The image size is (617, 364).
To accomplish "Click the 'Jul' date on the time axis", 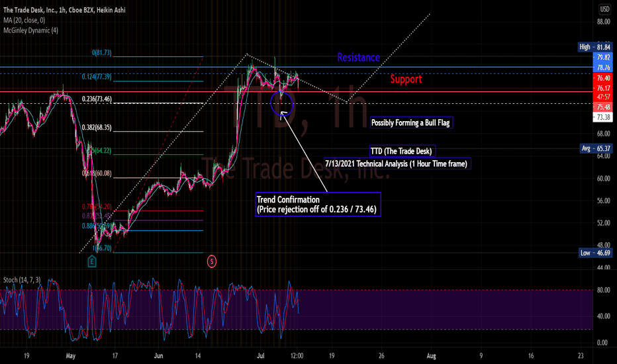I will (260, 356).
